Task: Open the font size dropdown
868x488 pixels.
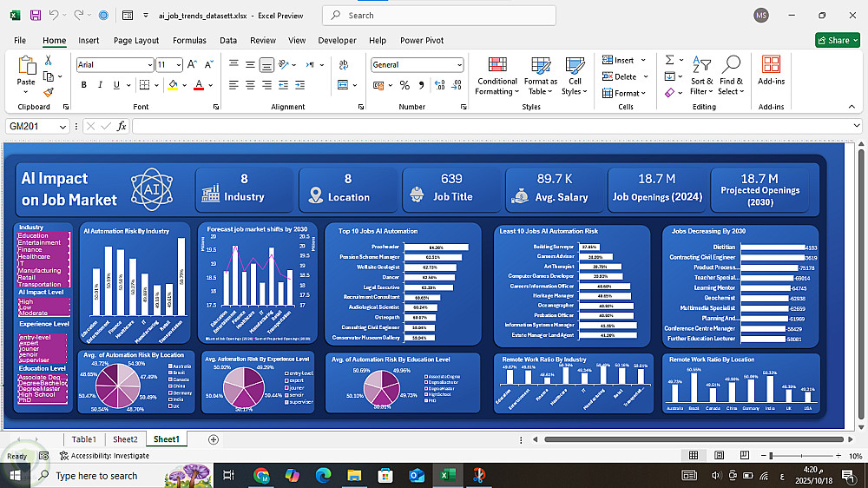Action: point(178,65)
